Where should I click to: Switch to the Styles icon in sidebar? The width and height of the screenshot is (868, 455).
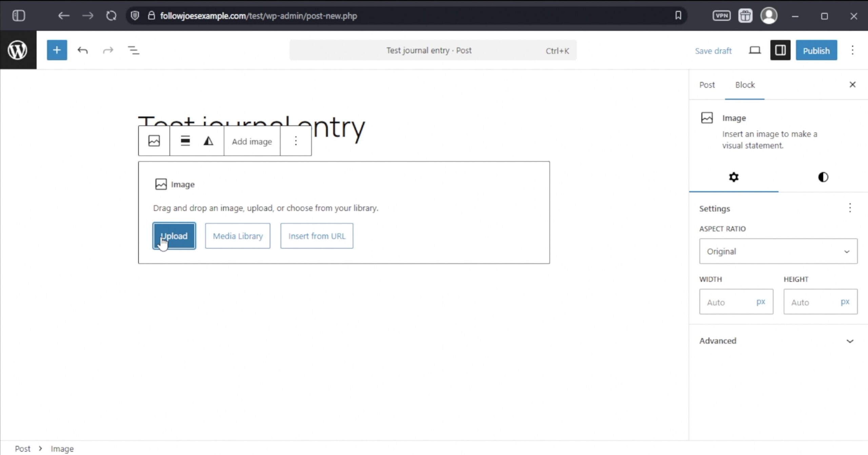822,177
